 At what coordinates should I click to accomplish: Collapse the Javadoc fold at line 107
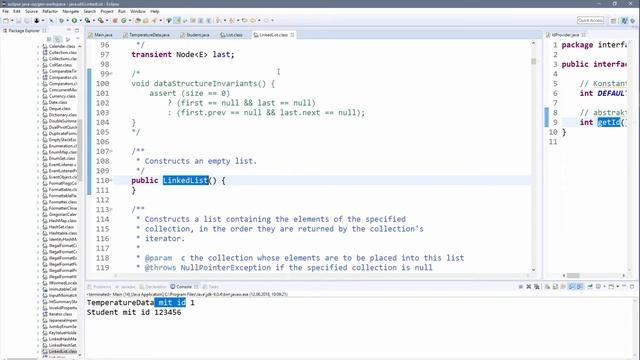pos(111,151)
